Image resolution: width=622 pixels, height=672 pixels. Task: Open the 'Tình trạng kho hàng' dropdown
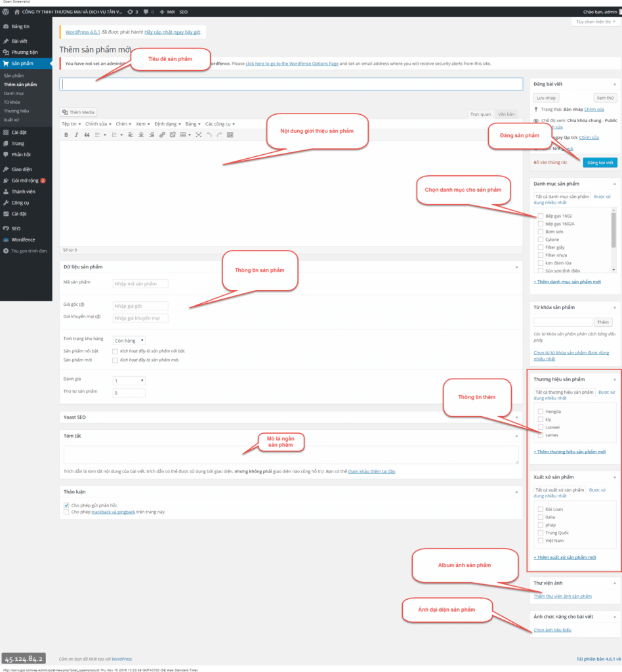[129, 340]
